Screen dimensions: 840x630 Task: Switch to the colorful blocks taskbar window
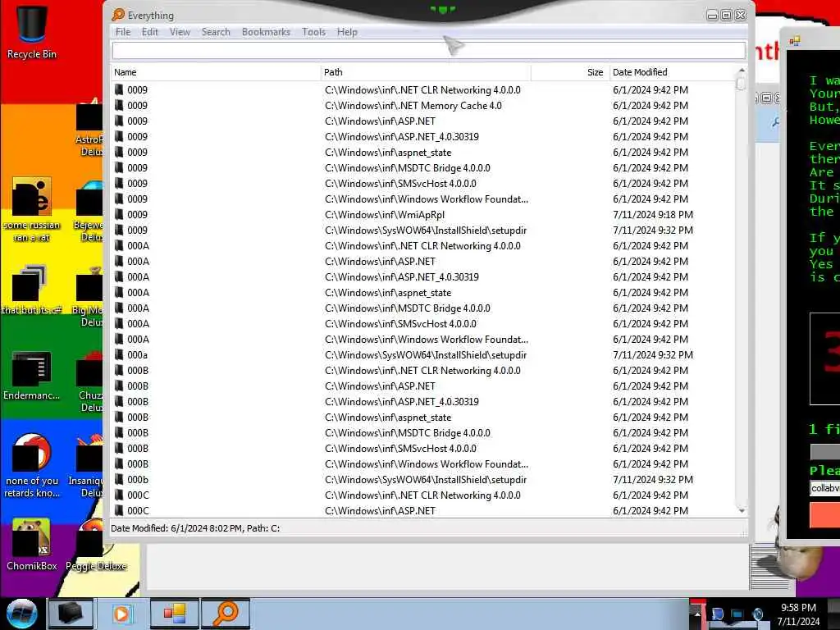[174, 614]
